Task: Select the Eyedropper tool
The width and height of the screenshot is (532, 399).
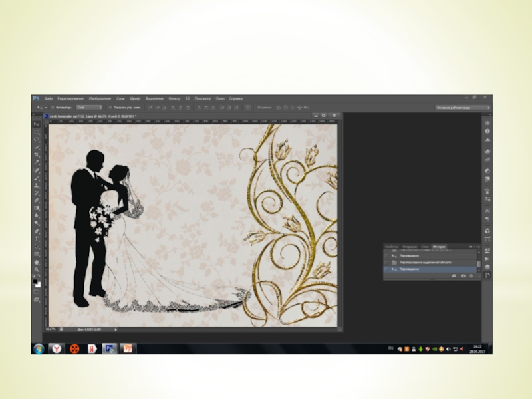Action: click(37, 162)
